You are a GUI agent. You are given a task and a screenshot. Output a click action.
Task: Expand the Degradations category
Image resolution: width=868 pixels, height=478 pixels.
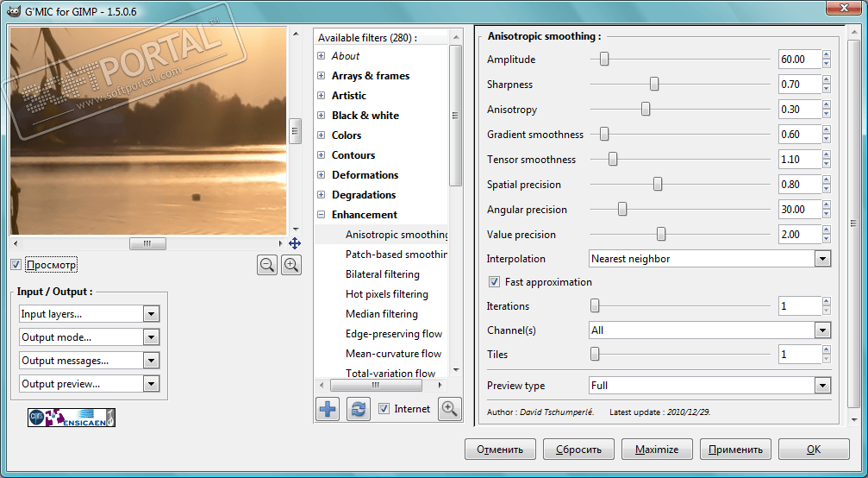(321, 195)
